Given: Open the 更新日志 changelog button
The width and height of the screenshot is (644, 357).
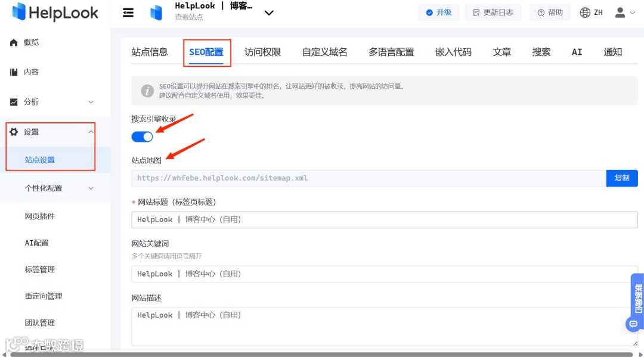Looking at the screenshot, I should [x=493, y=13].
